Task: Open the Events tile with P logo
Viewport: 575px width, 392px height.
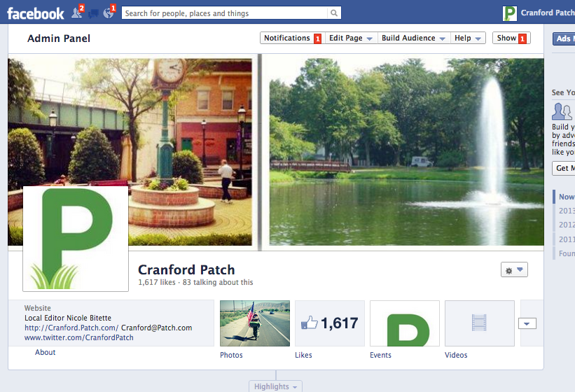Action: [405, 323]
